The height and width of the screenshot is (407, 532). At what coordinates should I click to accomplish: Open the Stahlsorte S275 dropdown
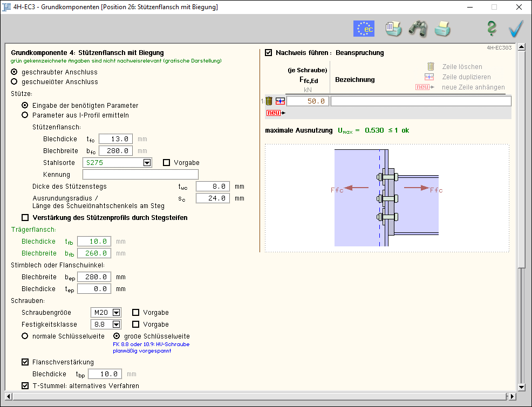(x=146, y=163)
